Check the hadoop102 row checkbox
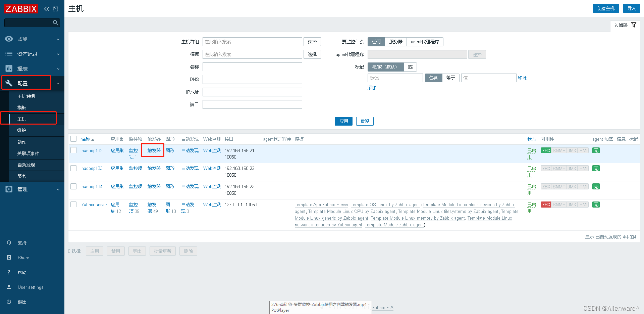This screenshot has width=644, height=314. click(73, 150)
